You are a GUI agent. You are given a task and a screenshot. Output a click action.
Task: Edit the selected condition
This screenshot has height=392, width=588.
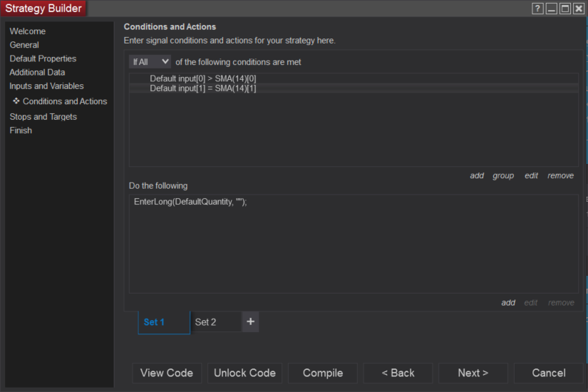coord(531,175)
